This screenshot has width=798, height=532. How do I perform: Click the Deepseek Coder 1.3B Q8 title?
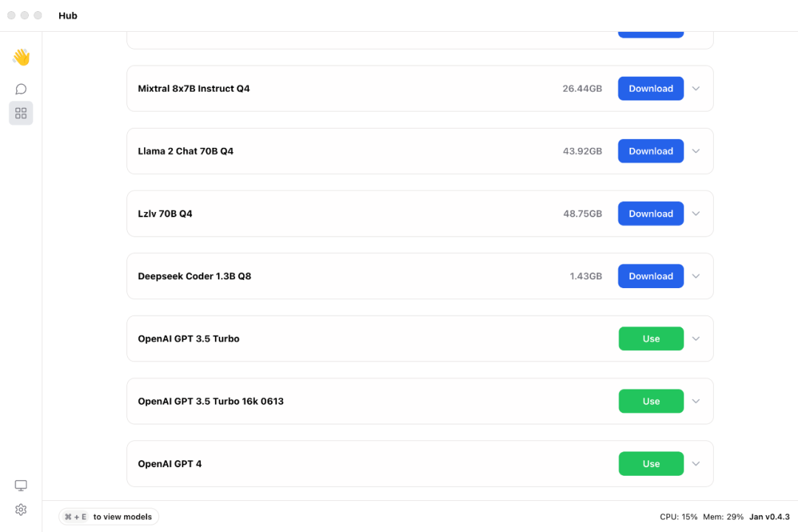coord(194,276)
